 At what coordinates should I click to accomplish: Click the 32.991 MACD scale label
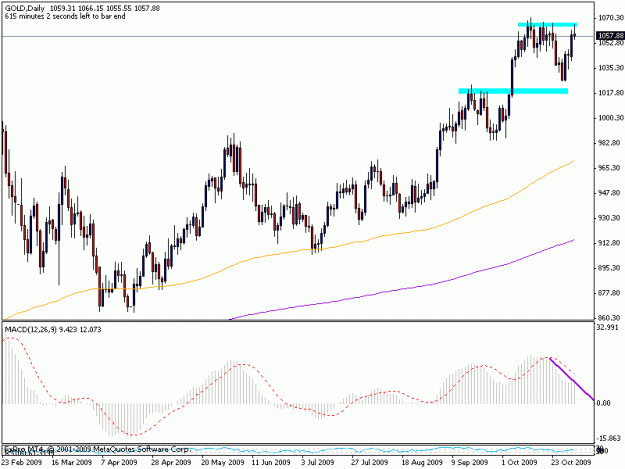(607, 327)
